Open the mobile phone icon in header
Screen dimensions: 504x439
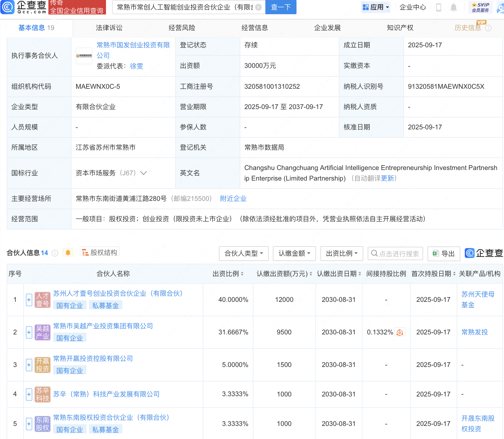coord(439,8)
